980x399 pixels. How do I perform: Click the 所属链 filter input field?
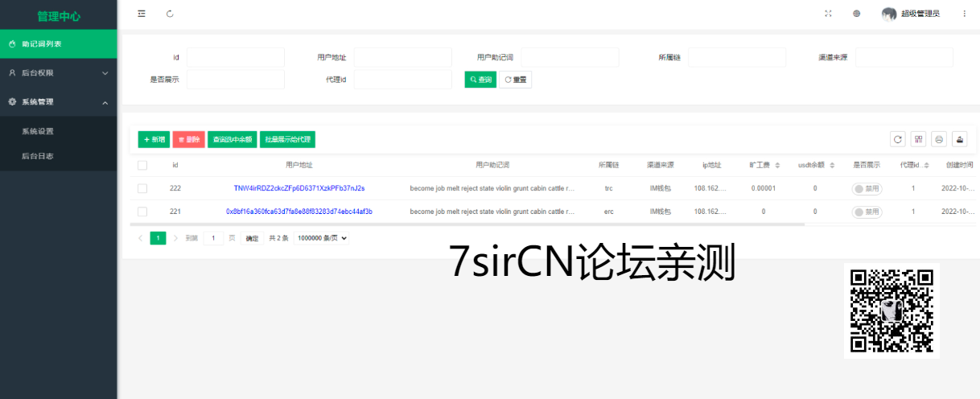pos(736,57)
